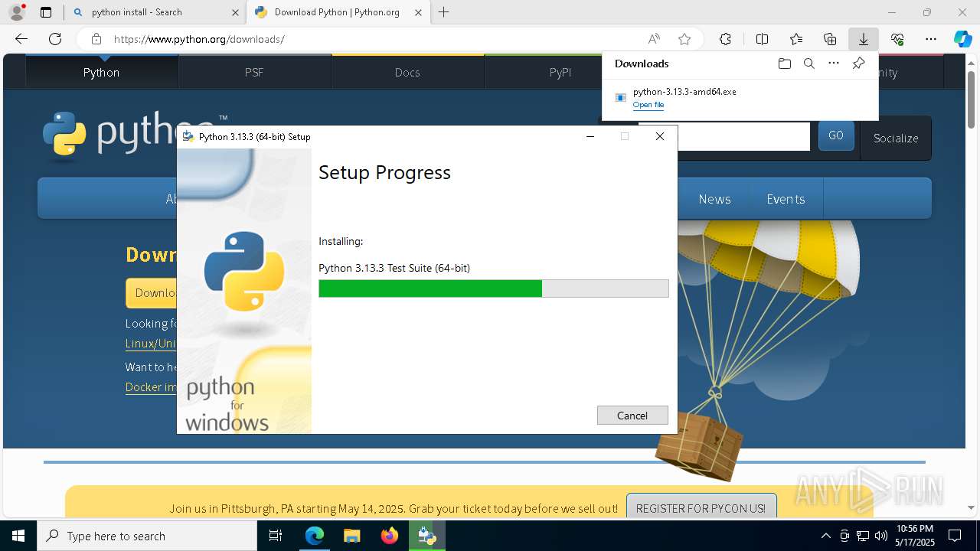
Task: Toggle split screen icon in Edge
Action: [x=762, y=39]
